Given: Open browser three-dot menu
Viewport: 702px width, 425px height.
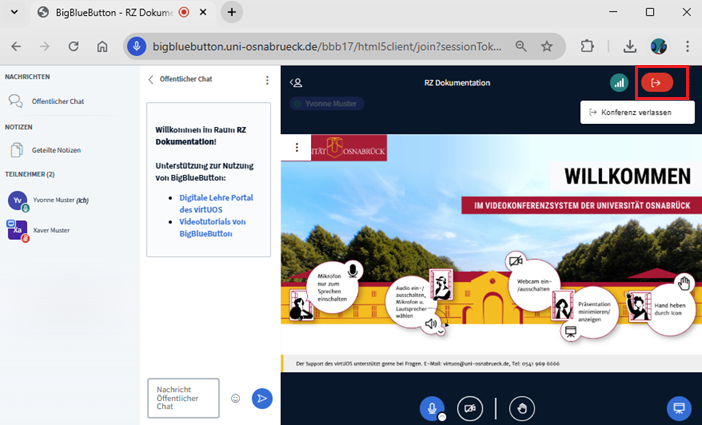Looking at the screenshot, I should coord(687,46).
